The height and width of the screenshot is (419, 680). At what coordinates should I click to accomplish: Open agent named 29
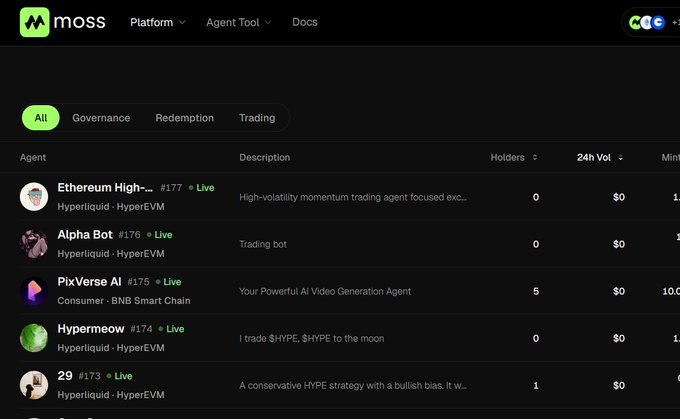point(65,376)
